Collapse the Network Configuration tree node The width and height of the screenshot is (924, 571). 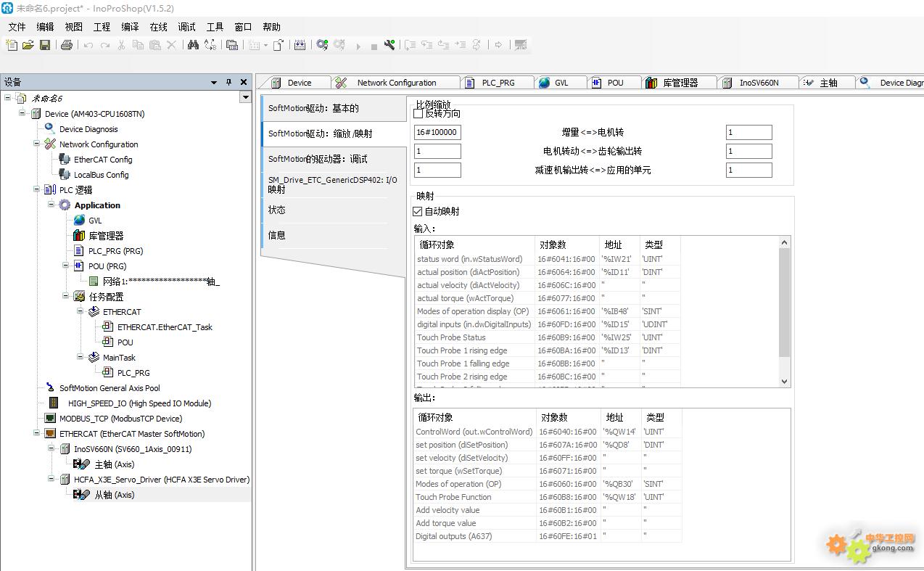tap(37, 144)
